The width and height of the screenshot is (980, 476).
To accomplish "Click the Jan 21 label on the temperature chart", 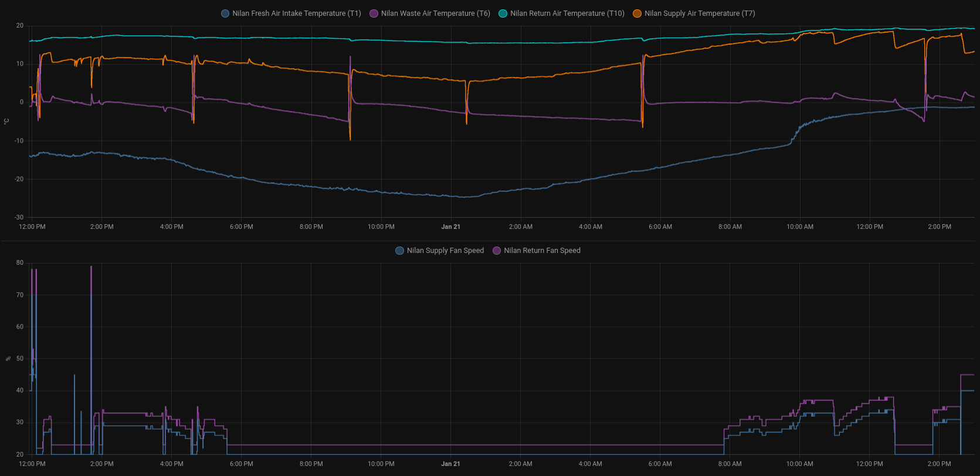I will point(450,227).
